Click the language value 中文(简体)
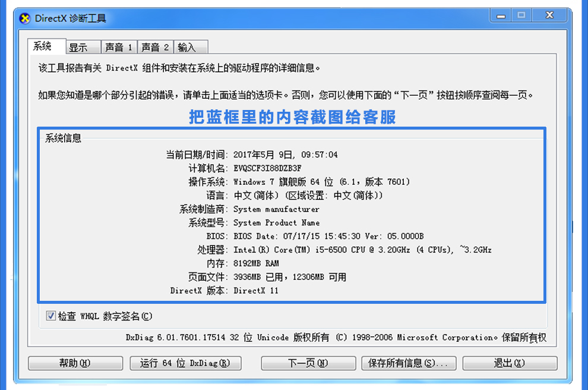Viewport: 588px width, 390px height. [308, 196]
